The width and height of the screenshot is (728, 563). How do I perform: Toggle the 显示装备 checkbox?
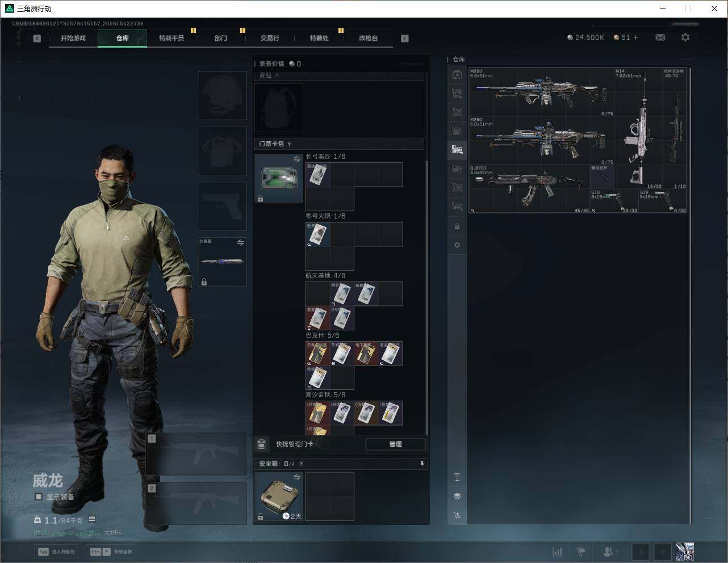(39, 497)
